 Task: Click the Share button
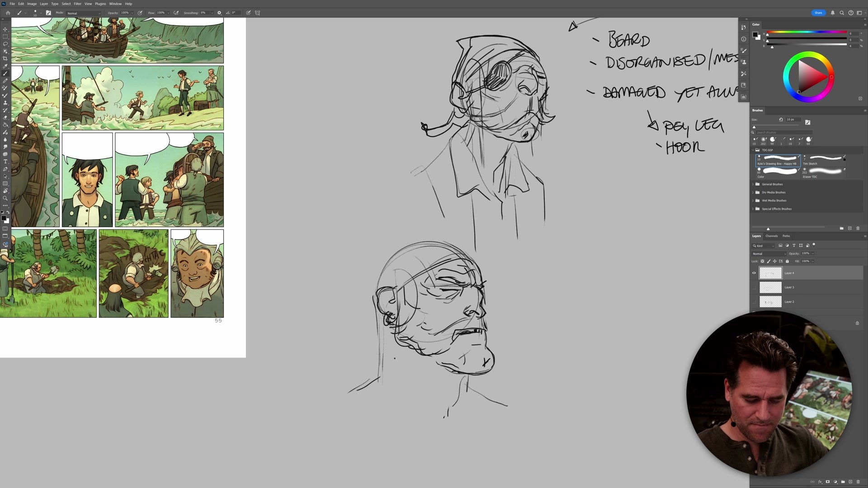[818, 13]
